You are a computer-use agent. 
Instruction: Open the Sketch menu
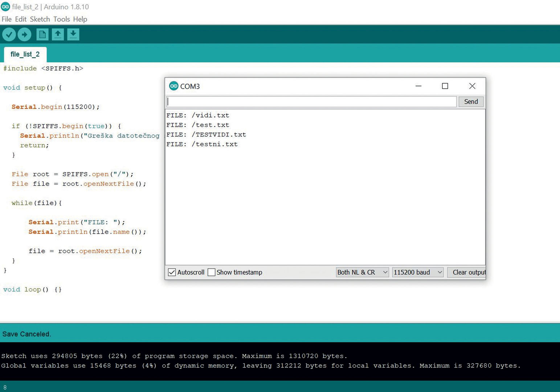coord(40,19)
